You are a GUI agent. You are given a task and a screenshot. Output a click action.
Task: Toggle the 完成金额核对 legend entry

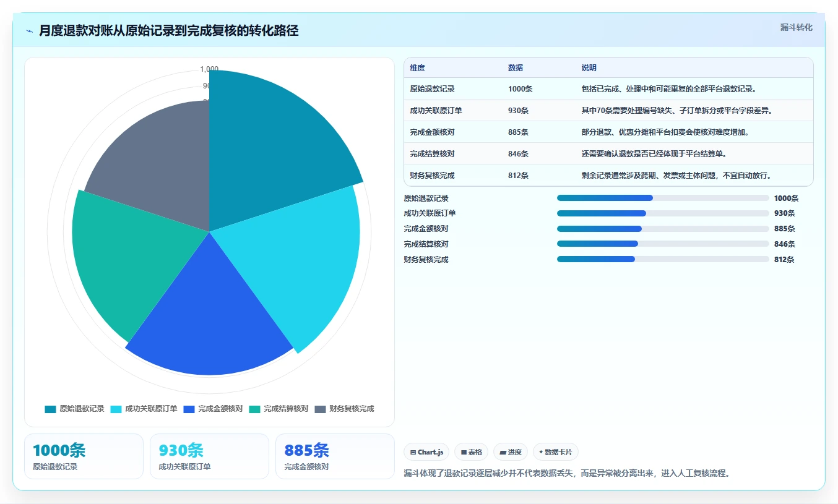214,409
